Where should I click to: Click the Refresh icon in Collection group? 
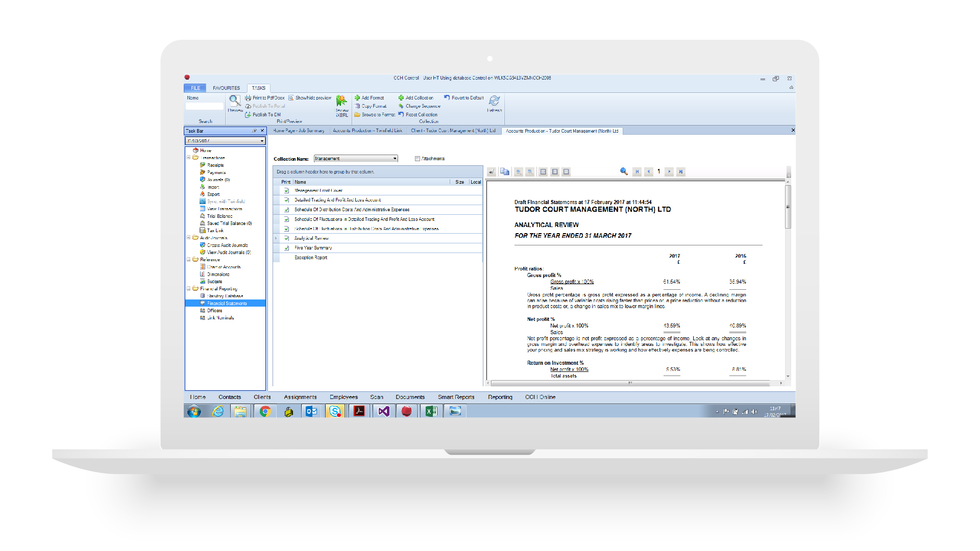click(x=494, y=101)
